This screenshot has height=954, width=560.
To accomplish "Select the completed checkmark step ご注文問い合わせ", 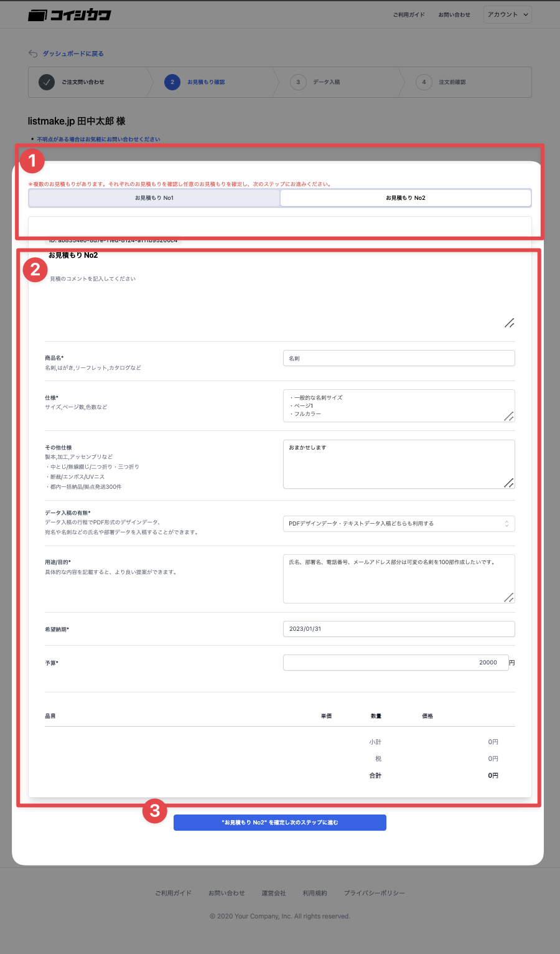I will 47,82.
